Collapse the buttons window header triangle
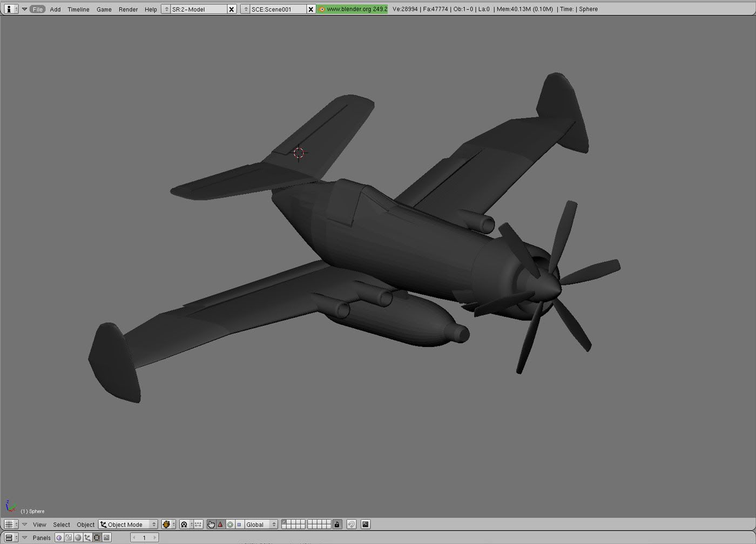This screenshot has width=756, height=544. point(24,538)
